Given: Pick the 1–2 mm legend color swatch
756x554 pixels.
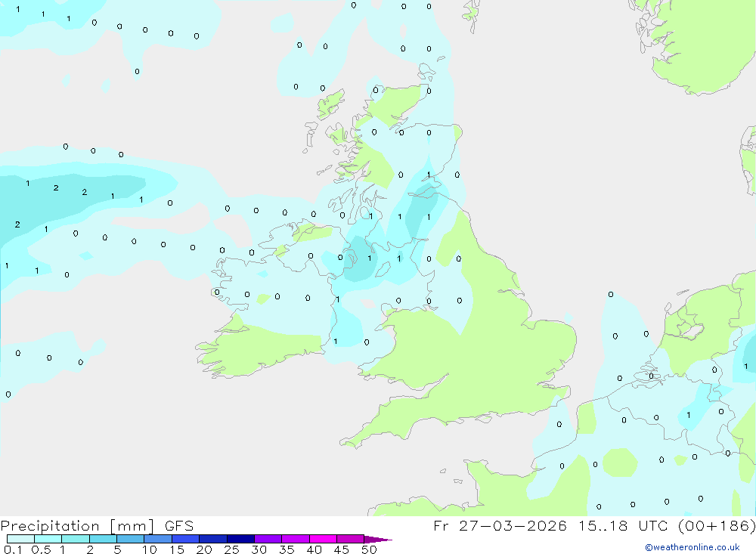Looking at the screenshot, I should 76,539.
